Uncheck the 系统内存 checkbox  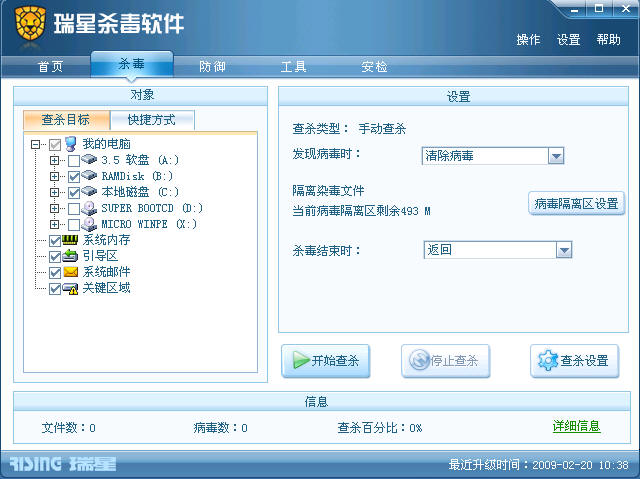tap(55, 241)
